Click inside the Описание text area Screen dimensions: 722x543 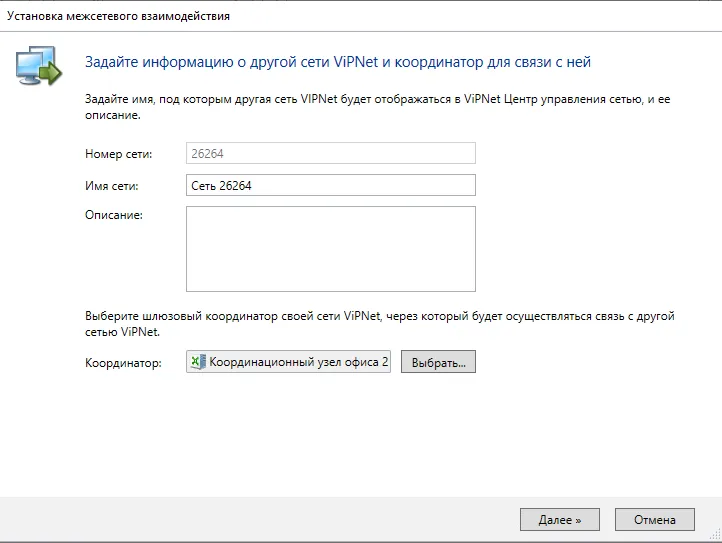click(x=331, y=249)
